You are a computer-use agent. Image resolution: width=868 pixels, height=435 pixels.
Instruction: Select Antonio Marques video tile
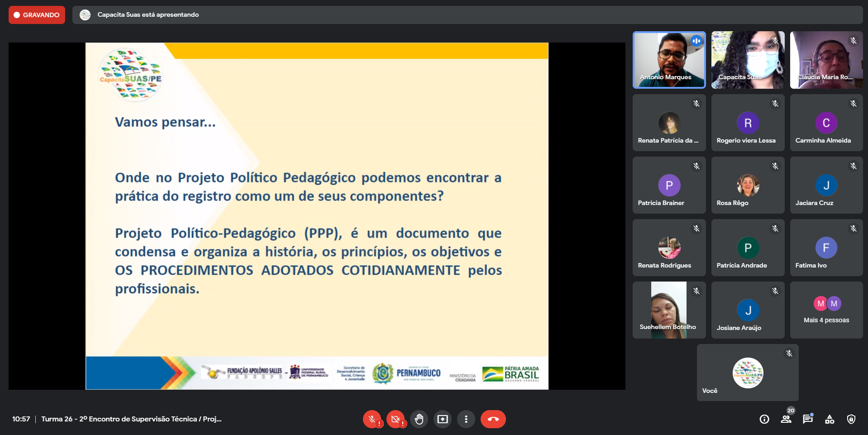669,60
